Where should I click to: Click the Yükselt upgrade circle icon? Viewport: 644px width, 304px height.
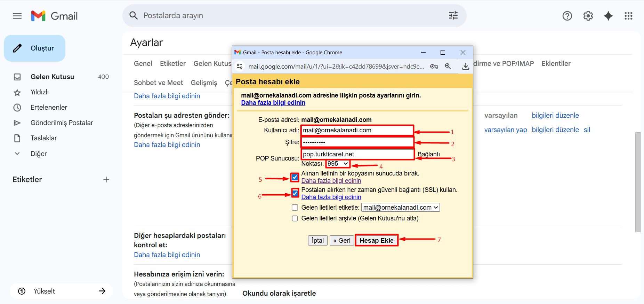[x=22, y=291]
